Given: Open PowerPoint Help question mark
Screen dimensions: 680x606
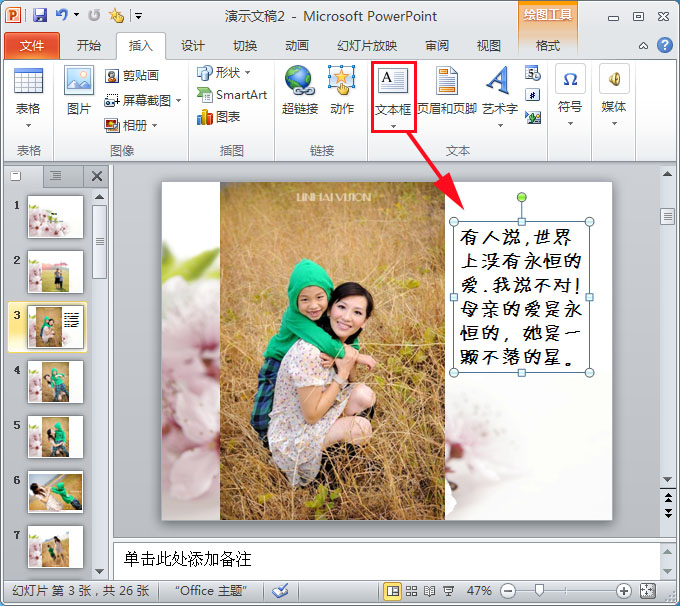Looking at the screenshot, I should point(664,45).
